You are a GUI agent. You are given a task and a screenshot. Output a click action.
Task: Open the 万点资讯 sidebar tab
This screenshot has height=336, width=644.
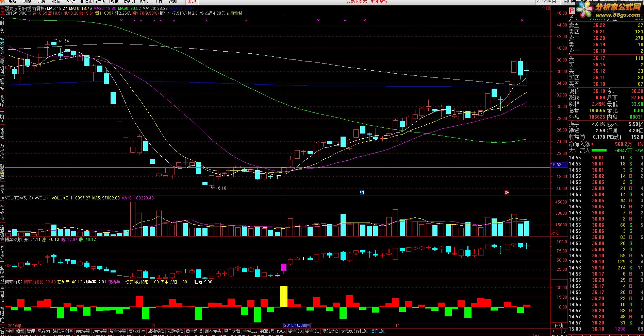(2, 152)
